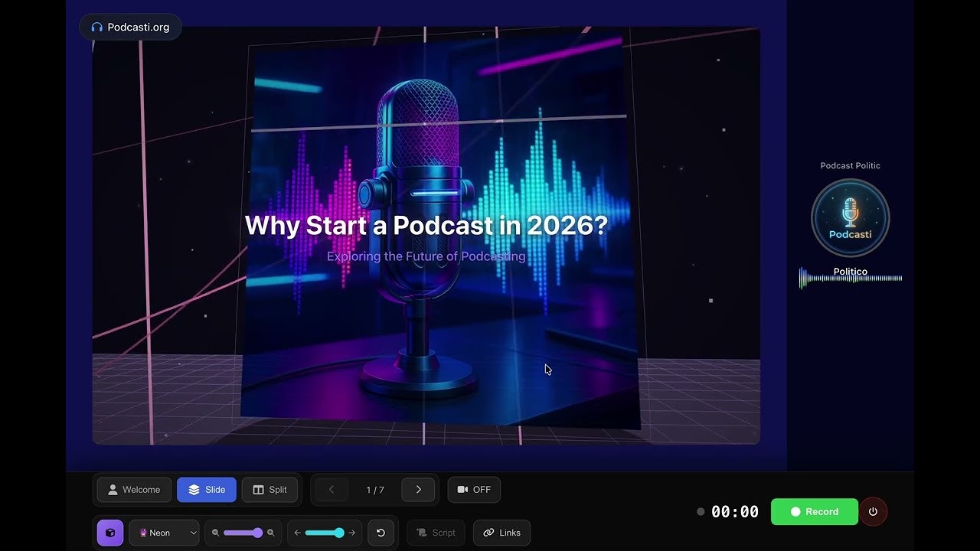980x551 pixels.
Task: Toggle the camera OFF switch
Action: pos(474,490)
